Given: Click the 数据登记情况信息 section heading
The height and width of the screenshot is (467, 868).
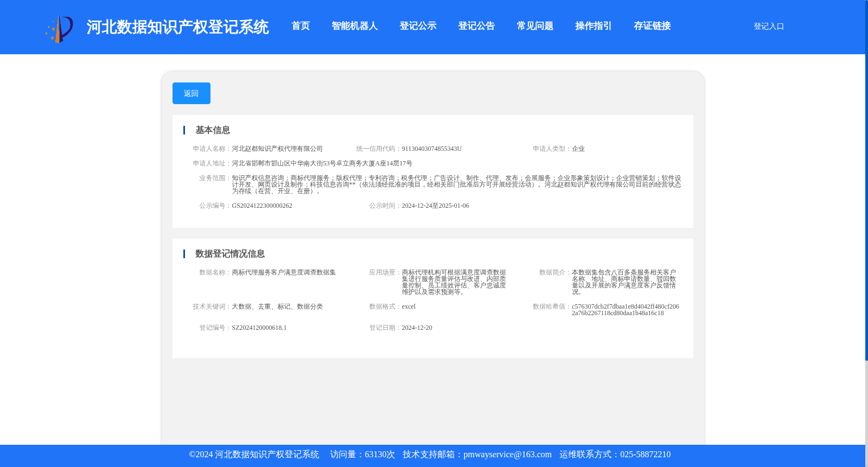Looking at the screenshot, I should [230, 254].
